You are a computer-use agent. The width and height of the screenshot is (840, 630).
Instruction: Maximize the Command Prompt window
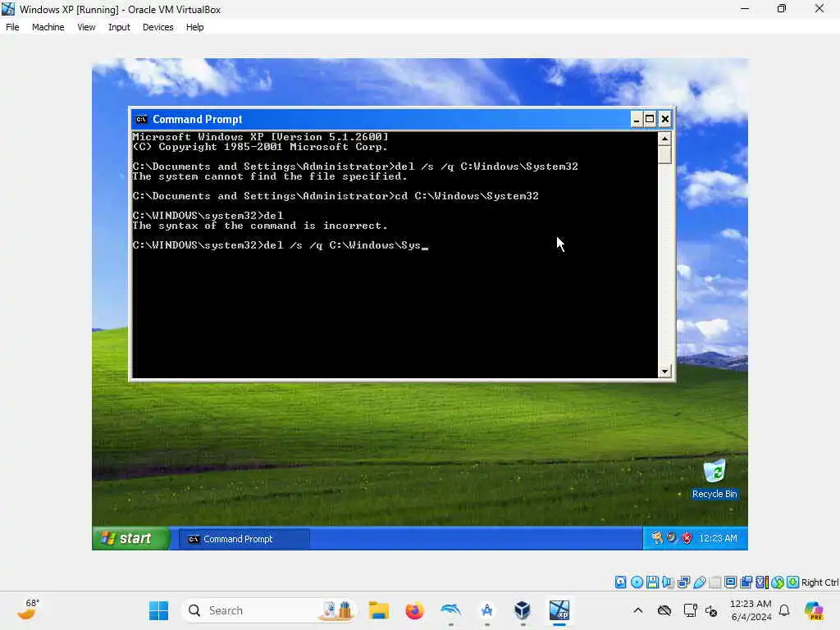tap(650, 119)
